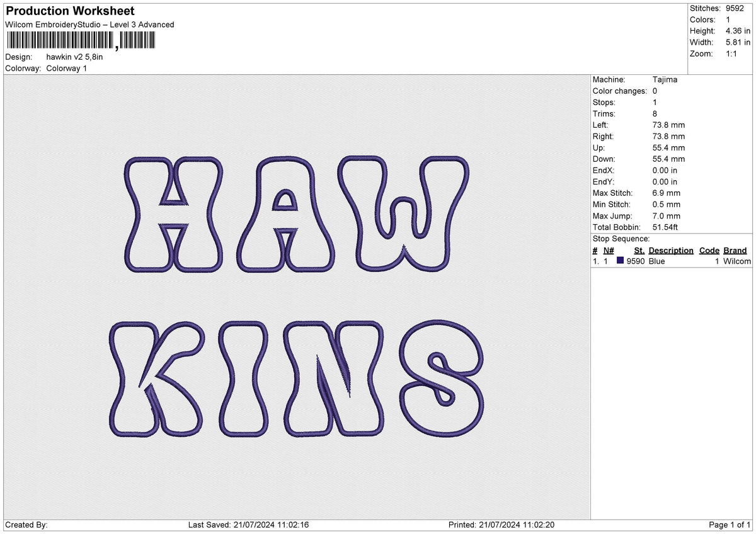Click the Left value 73.8 mm
This screenshot has width=756, height=534.
[x=669, y=125]
